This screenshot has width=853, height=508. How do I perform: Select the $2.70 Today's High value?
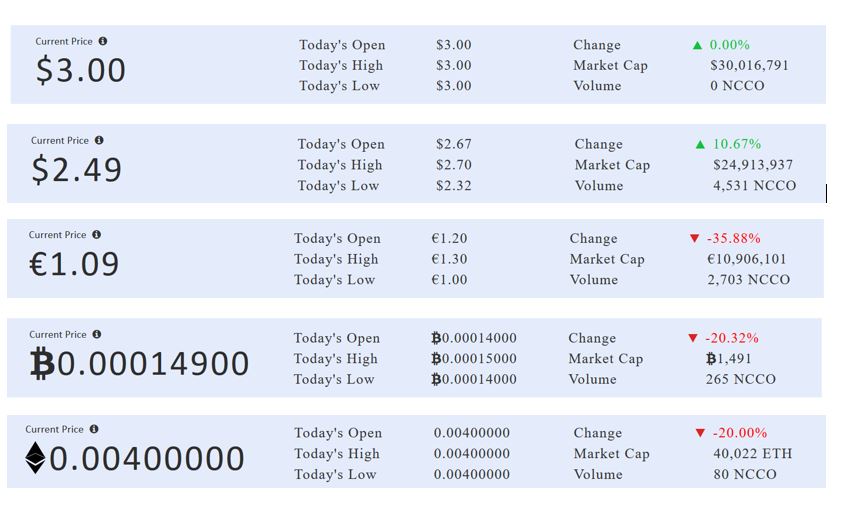coord(454,165)
